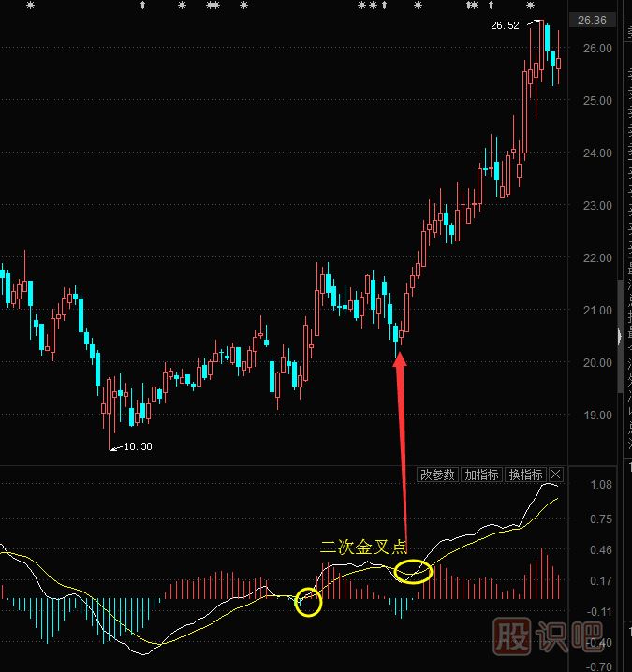
Task: Click the left yellow circle on MACD
Action: [x=308, y=603]
